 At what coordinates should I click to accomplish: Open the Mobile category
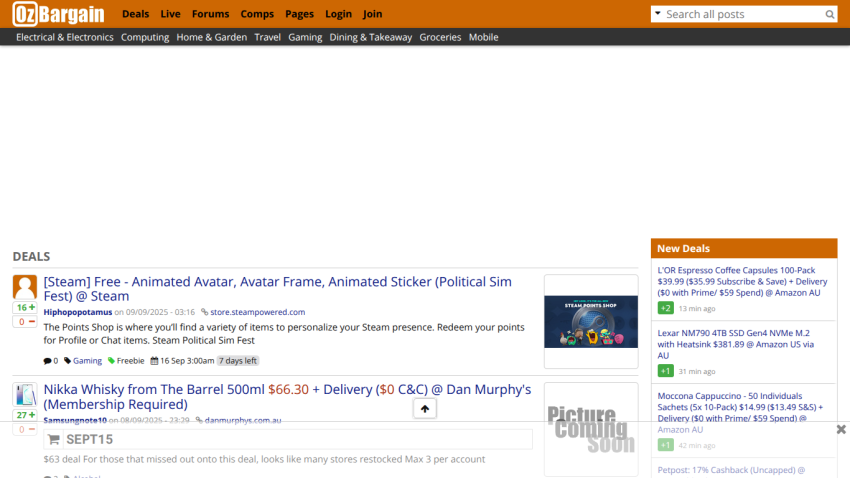pyautogui.click(x=484, y=37)
